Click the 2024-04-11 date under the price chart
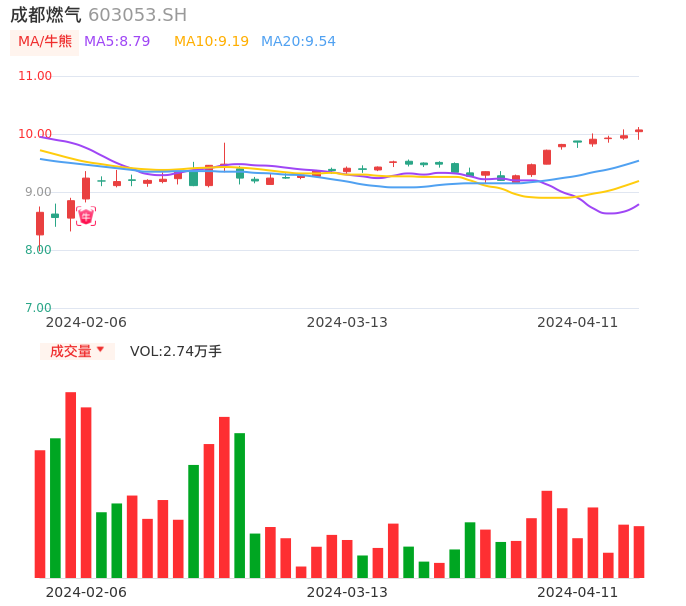Image resolution: width=686 pixels, height=606 pixels. [x=578, y=322]
